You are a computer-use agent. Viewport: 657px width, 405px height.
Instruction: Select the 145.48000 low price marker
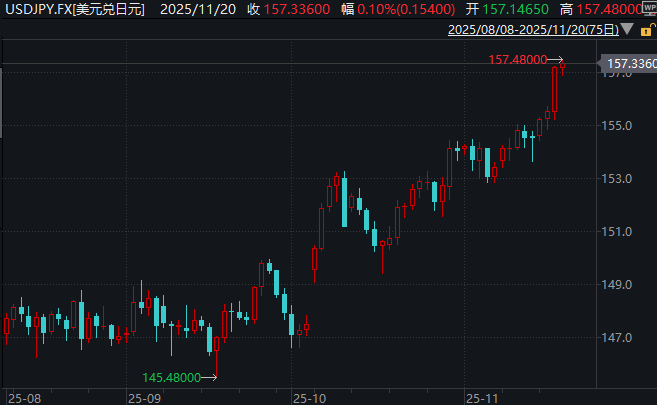(171, 377)
